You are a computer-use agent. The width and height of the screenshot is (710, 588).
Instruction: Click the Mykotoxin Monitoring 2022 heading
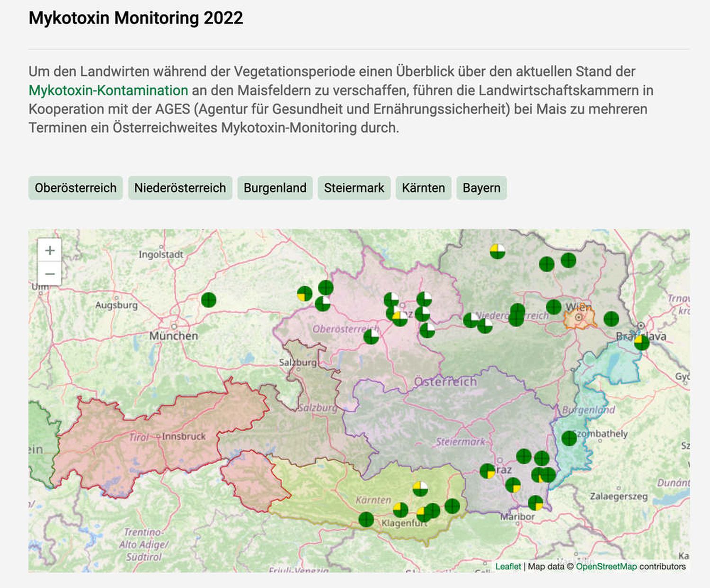[136, 18]
